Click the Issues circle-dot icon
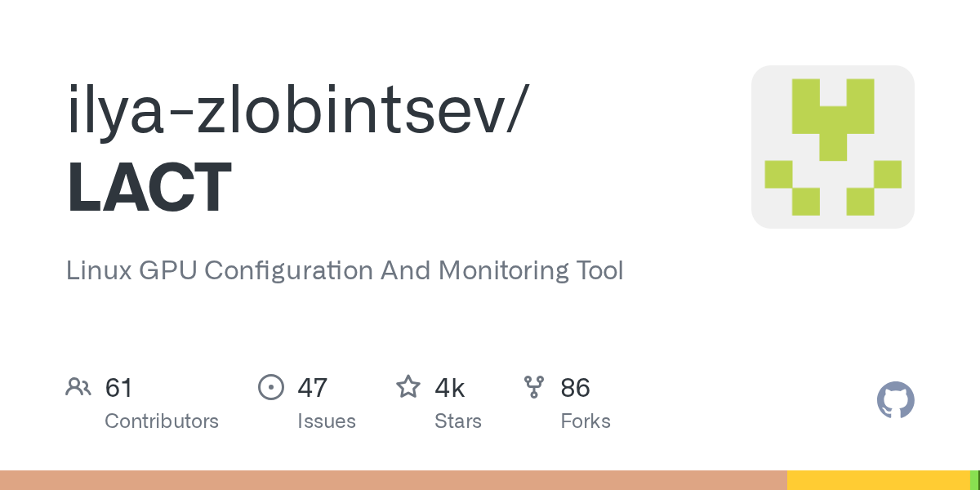 (270, 387)
